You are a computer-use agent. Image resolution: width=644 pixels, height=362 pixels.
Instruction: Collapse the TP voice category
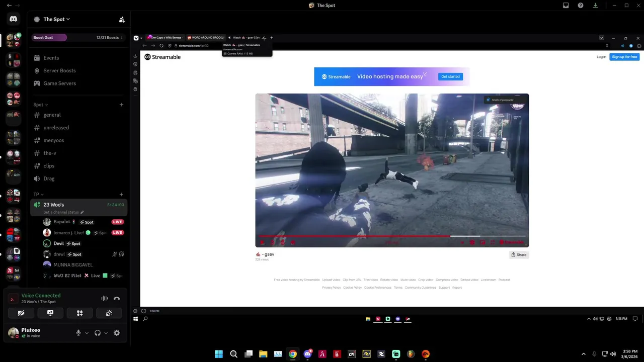[38, 195]
